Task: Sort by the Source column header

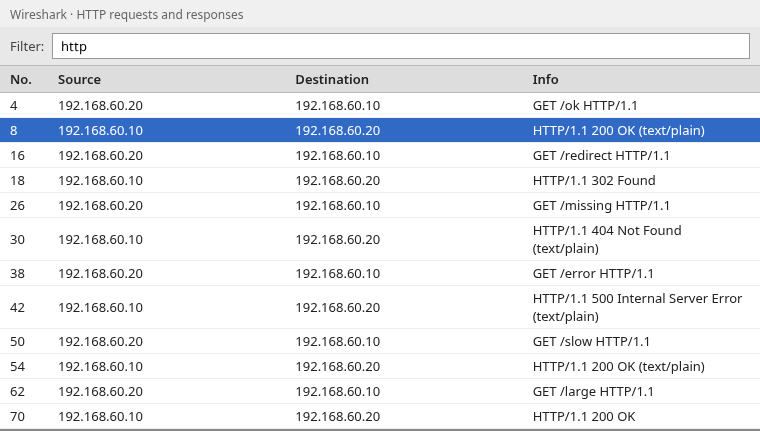Action: click(79, 80)
